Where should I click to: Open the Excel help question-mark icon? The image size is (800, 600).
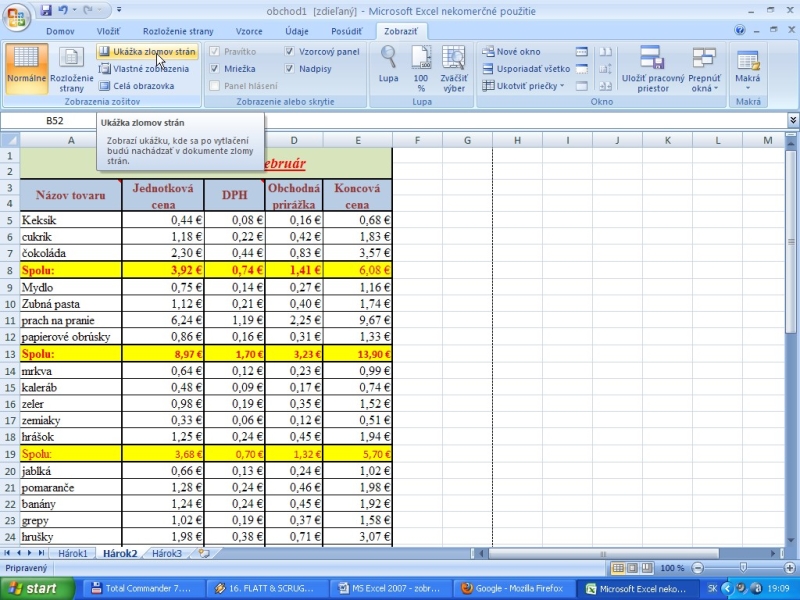coord(739,30)
